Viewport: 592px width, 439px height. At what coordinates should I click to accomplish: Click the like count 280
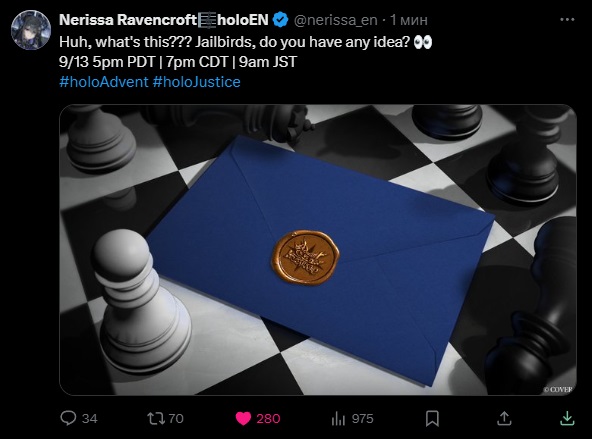click(x=268, y=419)
